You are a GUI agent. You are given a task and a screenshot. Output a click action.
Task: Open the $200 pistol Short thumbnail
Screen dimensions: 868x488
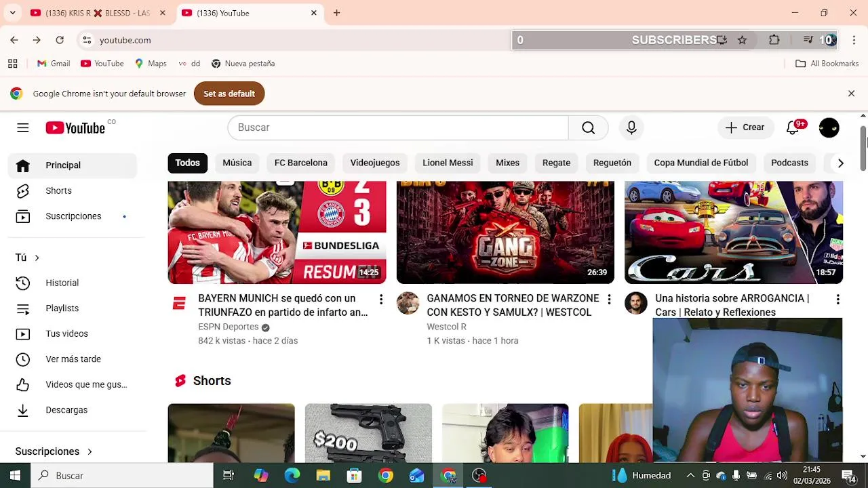point(368,433)
